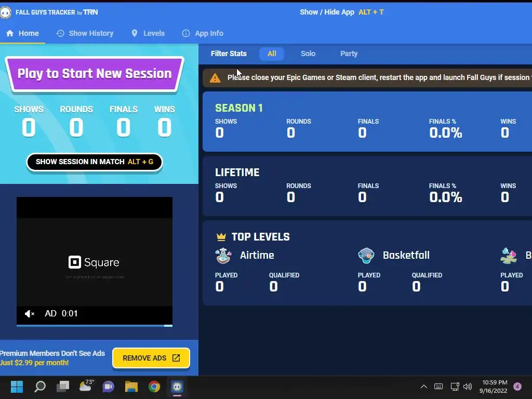
Task: Click the network tray icon
Action: point(455,387)
